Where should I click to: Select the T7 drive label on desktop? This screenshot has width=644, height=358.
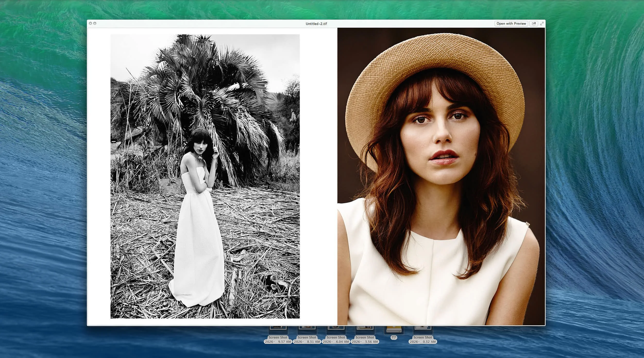click(x=394, y=337)
